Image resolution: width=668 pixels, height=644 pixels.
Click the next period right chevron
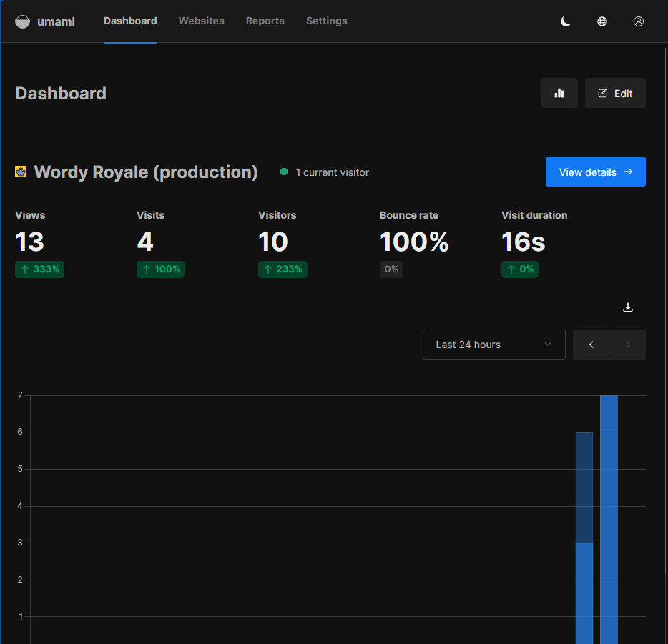point(627,345)
